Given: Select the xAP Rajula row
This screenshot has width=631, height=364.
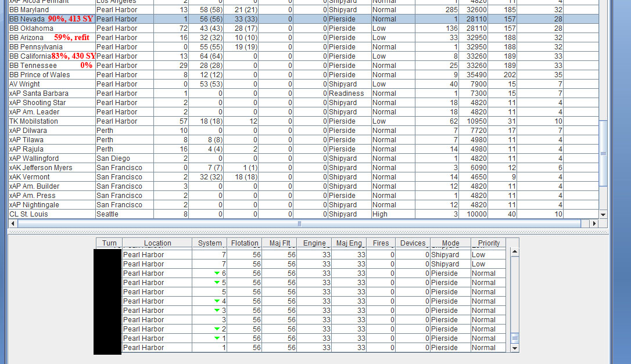Looking at the screenshot, I should click(303, 149).
